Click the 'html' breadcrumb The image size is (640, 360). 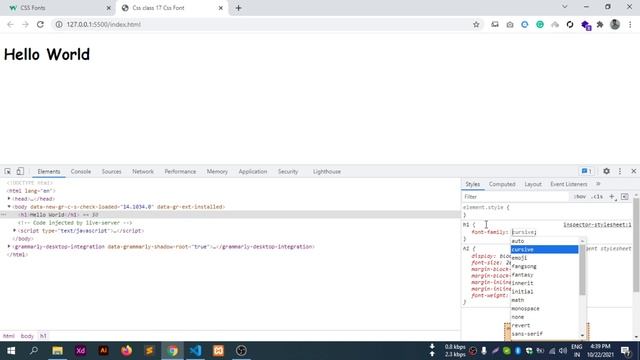pos(9,336)
